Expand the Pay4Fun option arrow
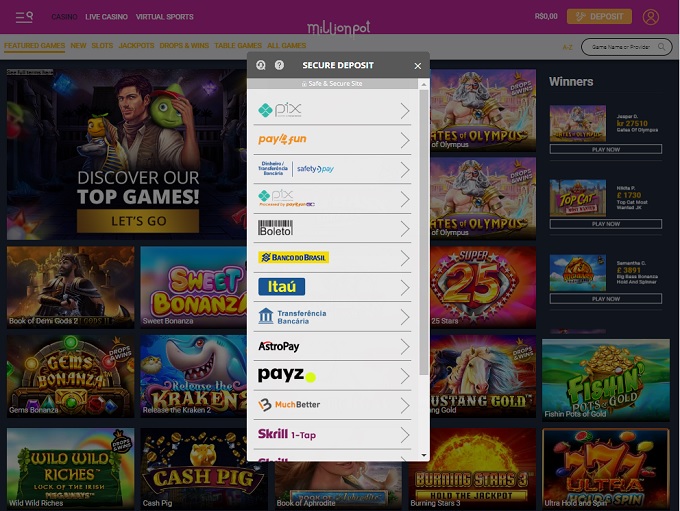The width and height of the screenshot is (680, 511). click(405, 140)
